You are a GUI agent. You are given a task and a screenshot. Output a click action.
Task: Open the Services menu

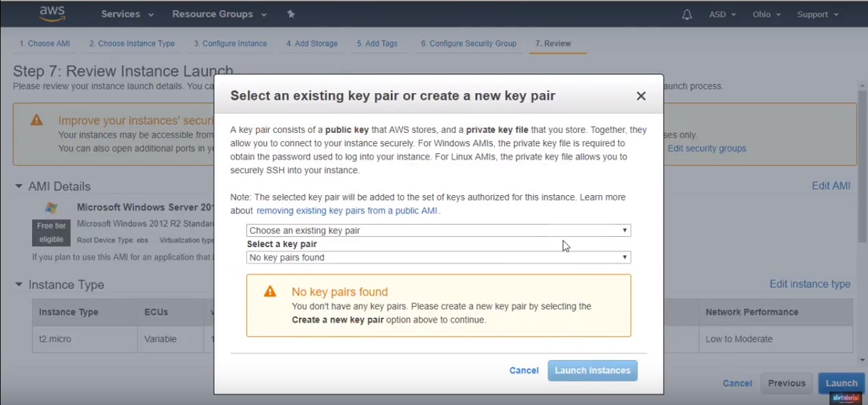pos(127,14)
